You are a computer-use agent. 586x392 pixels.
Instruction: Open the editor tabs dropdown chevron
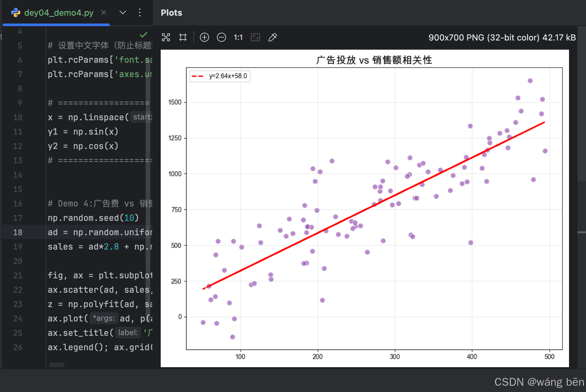coord(123,12)
